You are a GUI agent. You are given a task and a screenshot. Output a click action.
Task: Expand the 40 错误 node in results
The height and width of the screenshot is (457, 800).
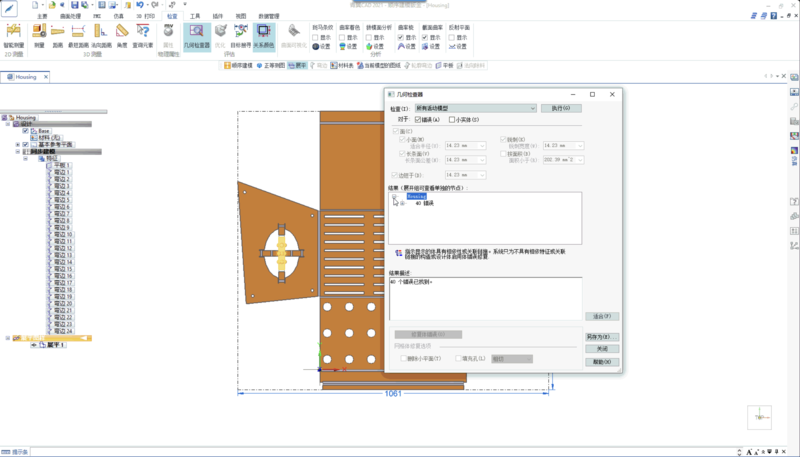click(x=403, y=203)
